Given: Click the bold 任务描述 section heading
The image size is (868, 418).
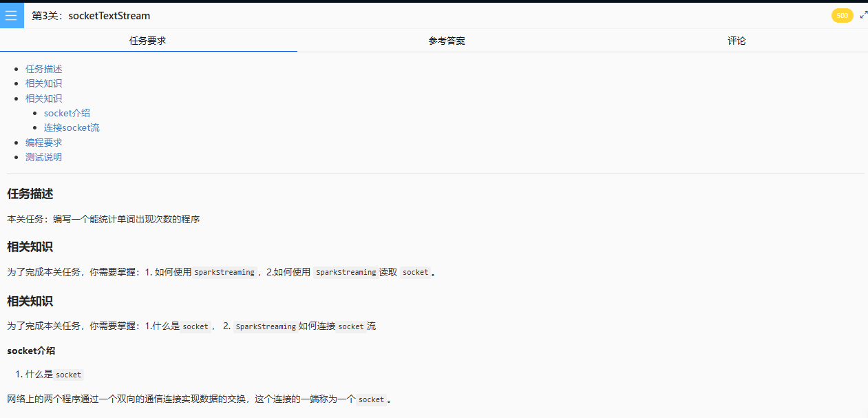Looking at the screenshot, I should 30,194.
